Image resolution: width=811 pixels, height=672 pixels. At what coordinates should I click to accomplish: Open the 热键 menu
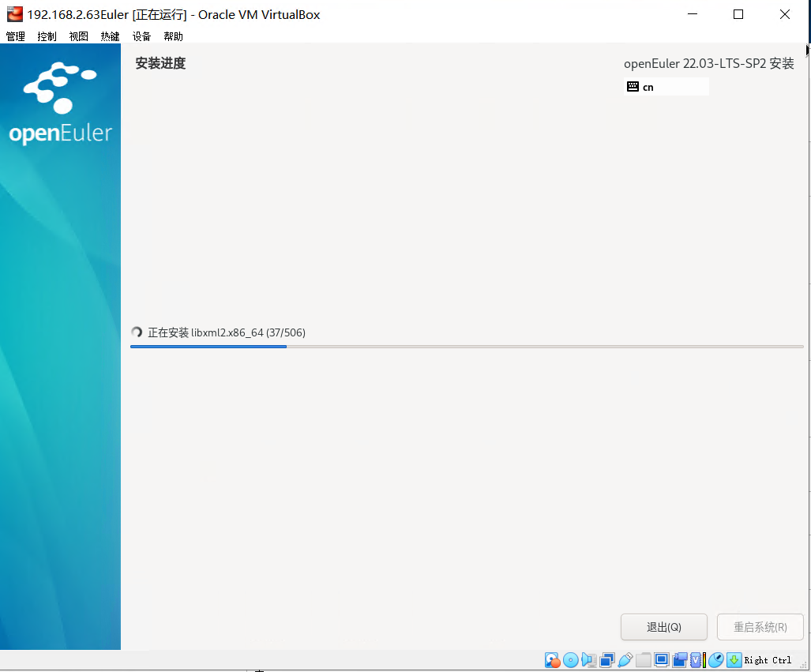tap(111, 36)
